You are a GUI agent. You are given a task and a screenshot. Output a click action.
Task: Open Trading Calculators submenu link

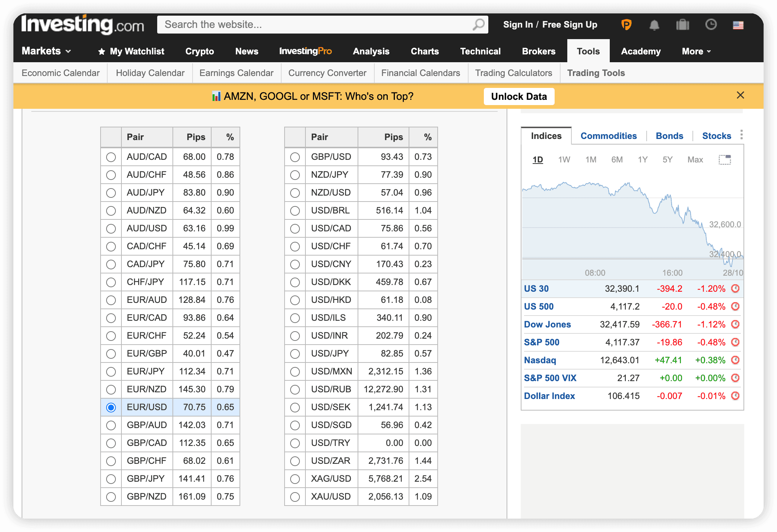[513, 73]
